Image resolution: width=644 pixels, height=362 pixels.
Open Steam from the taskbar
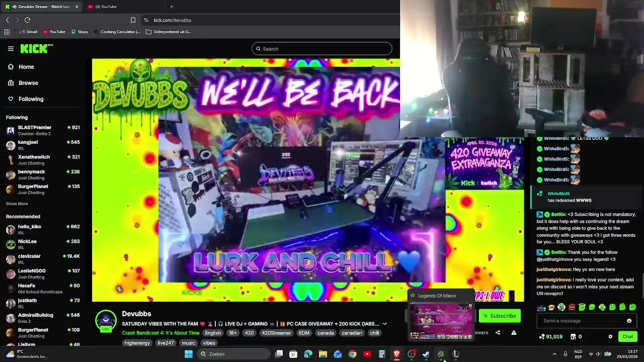click(426, 354)
